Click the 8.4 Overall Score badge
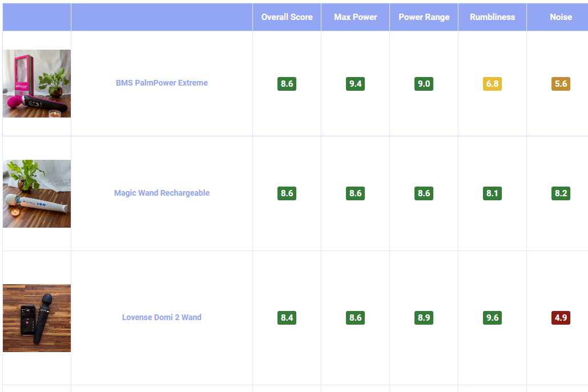This screenshot has height=392, width=588. (287, 318)
